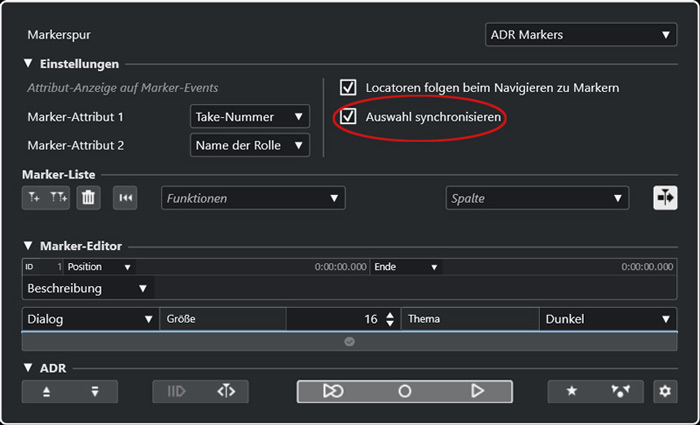Click the greyed IID free-run icon in ADR
The width and height of the screenshot is (700, 425).
coord(176,392)
